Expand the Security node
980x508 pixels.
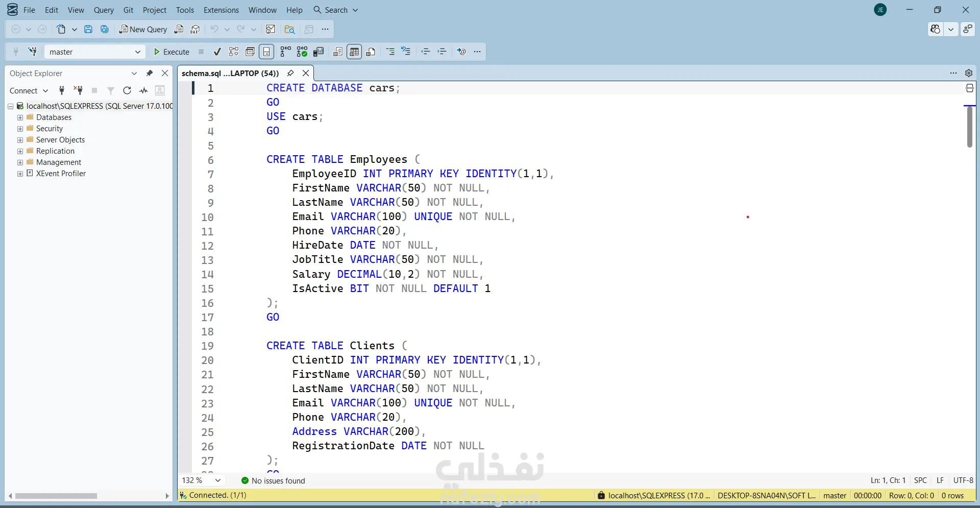pyautogui.click(x=20, y=129)
